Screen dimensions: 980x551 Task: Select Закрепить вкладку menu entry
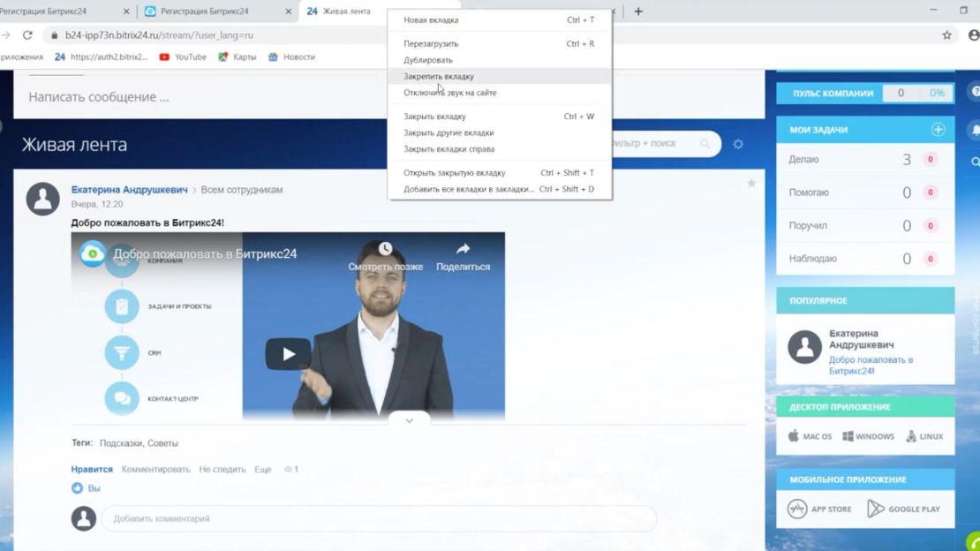500,76
